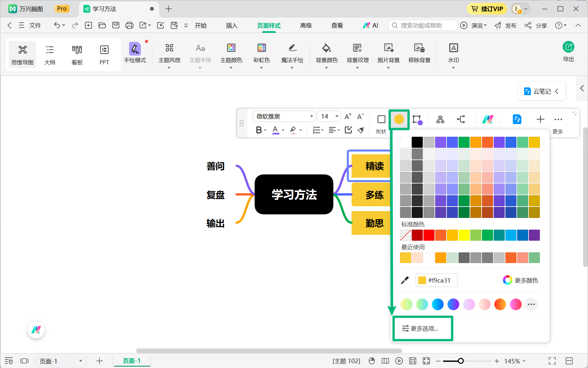This screenshot has width=588, height=368.
Task: Click the 搜索功能或帮助 search field
Action: click(423, 25)
